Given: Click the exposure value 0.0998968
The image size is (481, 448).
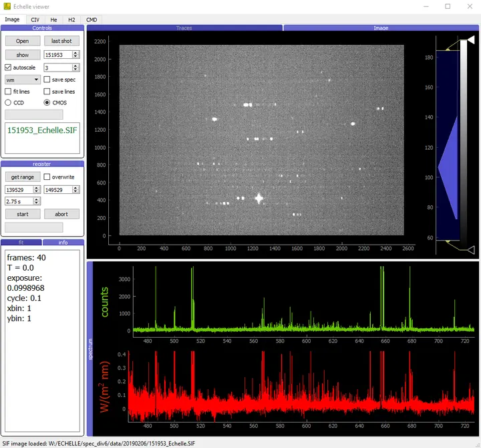Looking at the screenshot, I should pos(26,288).
